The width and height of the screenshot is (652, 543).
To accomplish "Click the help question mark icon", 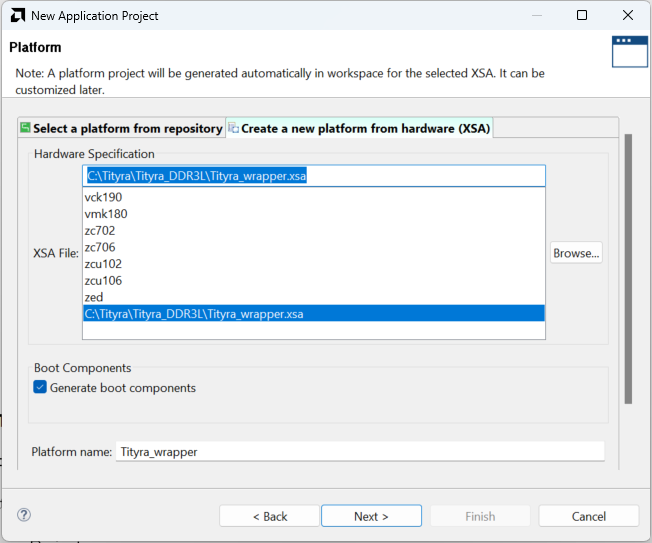I will click(x=24, y=515).
